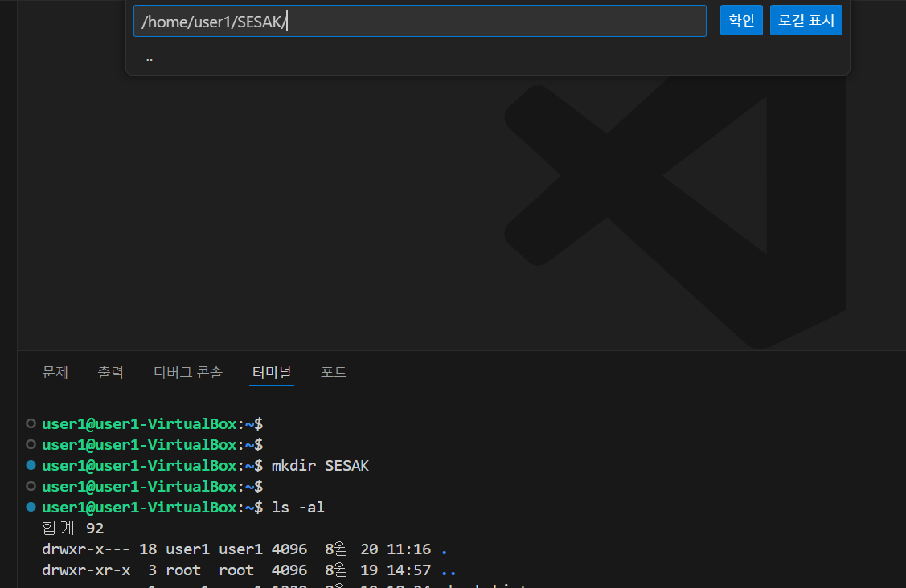Open the 디버그 콘솔 tab
This screenshot has width=906, height=588.
coord(188,373)
